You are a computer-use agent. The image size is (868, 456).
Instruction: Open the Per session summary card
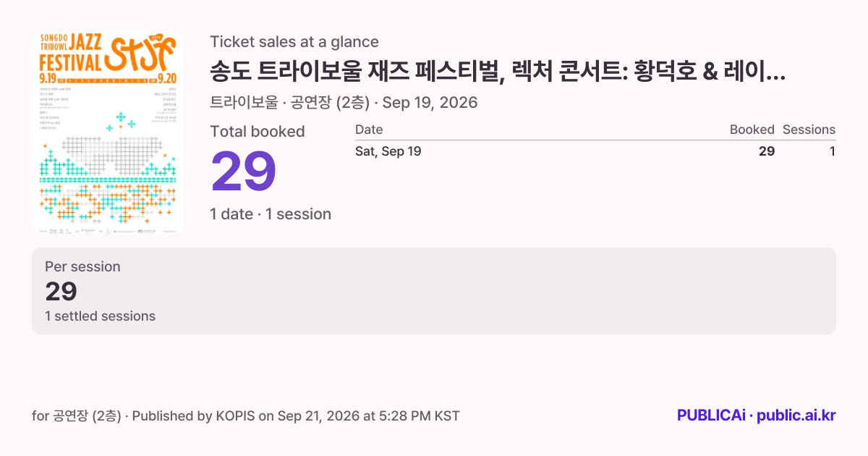click(434, 291)
